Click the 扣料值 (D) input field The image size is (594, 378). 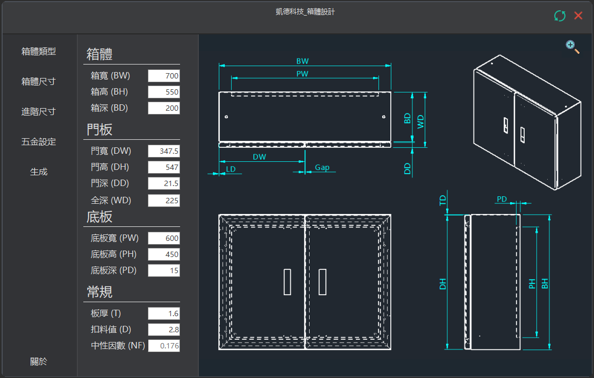(x=164, y=330)
